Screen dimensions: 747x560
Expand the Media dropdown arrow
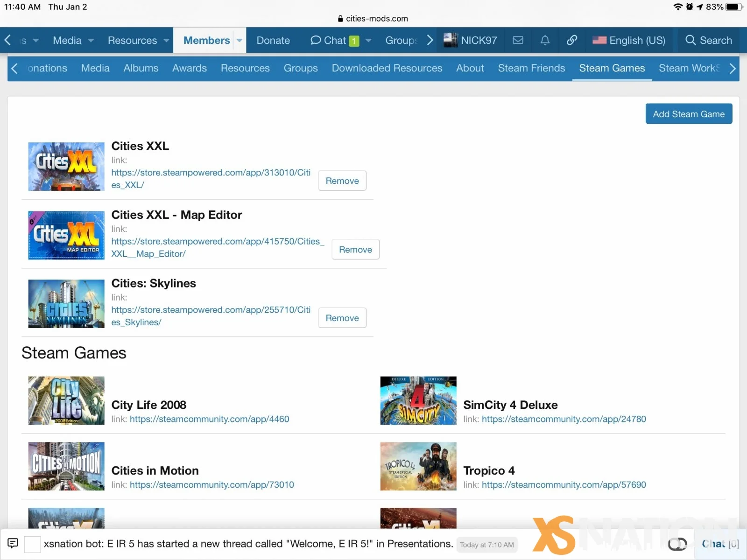[91, 41]
